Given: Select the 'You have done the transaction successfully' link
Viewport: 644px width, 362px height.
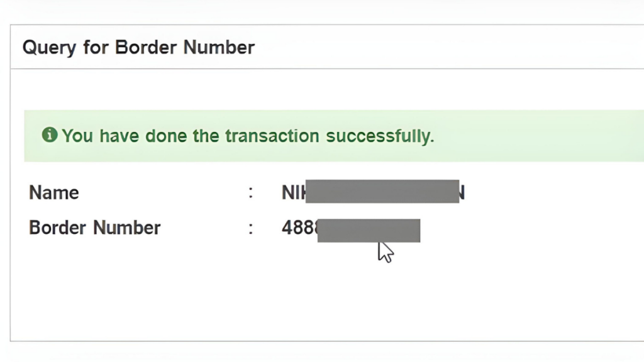Looking at the screenshot, I should (x=248, y=136).
